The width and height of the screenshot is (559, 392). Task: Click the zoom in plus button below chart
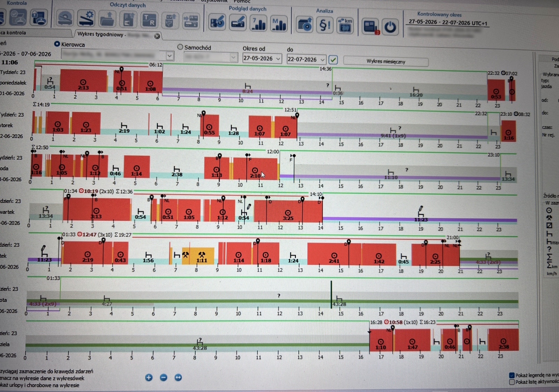[x=149, y=377]
